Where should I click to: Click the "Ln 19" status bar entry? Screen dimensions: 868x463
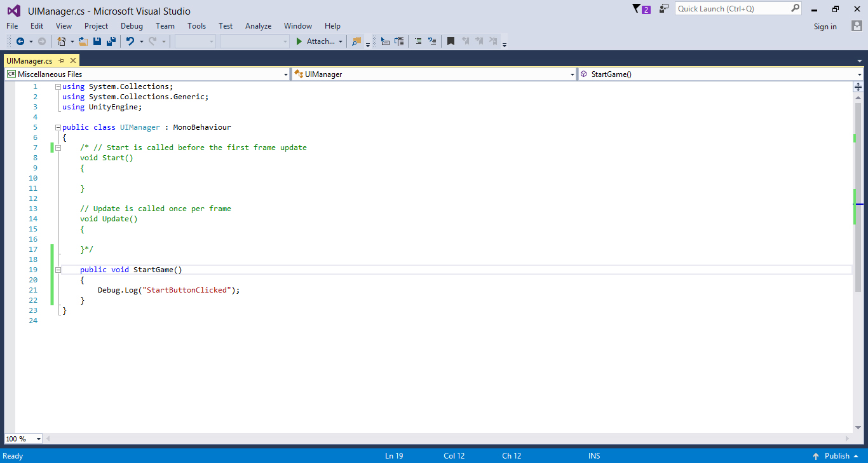[x=394, y=456]
